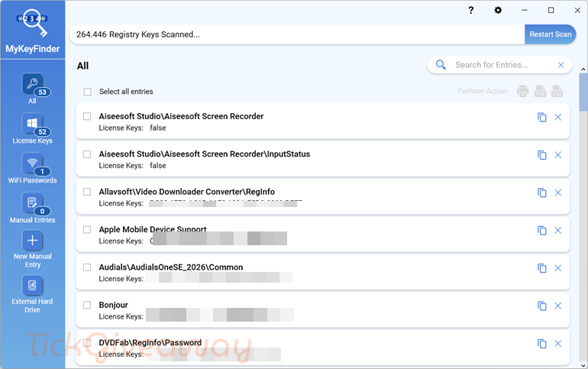The image size is (588, 369).
Task: Tick Aiseesoft Screen Recorder checkbox
Action: pos(87,116)
